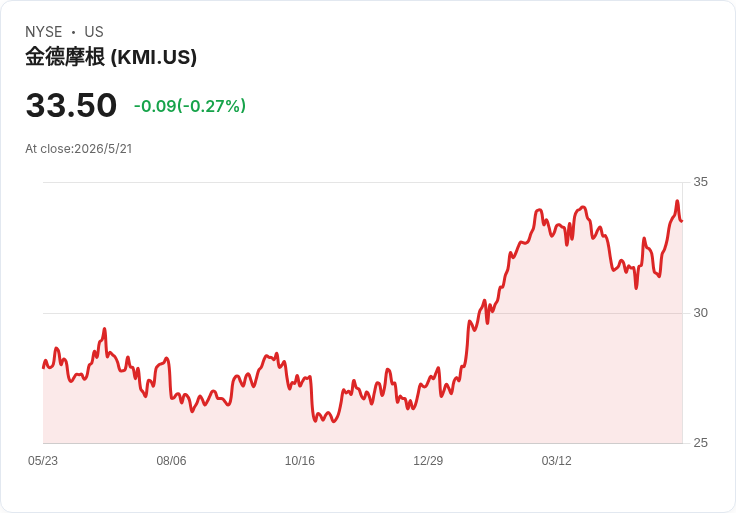Click the 12/29 date label on axis
Screen dimensions: 736x513
428,461
